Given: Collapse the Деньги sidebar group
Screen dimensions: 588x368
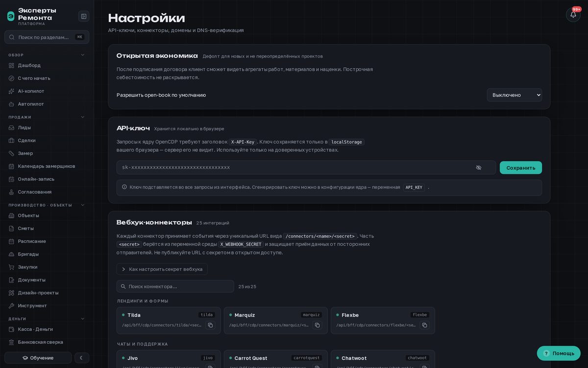Looking at the screenshot, I should tap(82, 318).
